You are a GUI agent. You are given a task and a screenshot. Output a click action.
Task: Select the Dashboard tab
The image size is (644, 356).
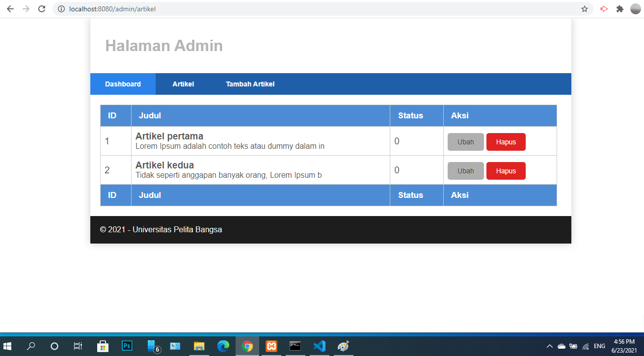tap(123, 83)
